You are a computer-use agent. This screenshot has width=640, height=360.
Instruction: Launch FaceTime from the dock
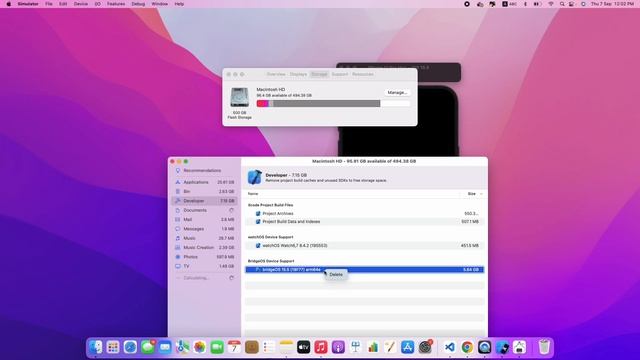[217, 347]
